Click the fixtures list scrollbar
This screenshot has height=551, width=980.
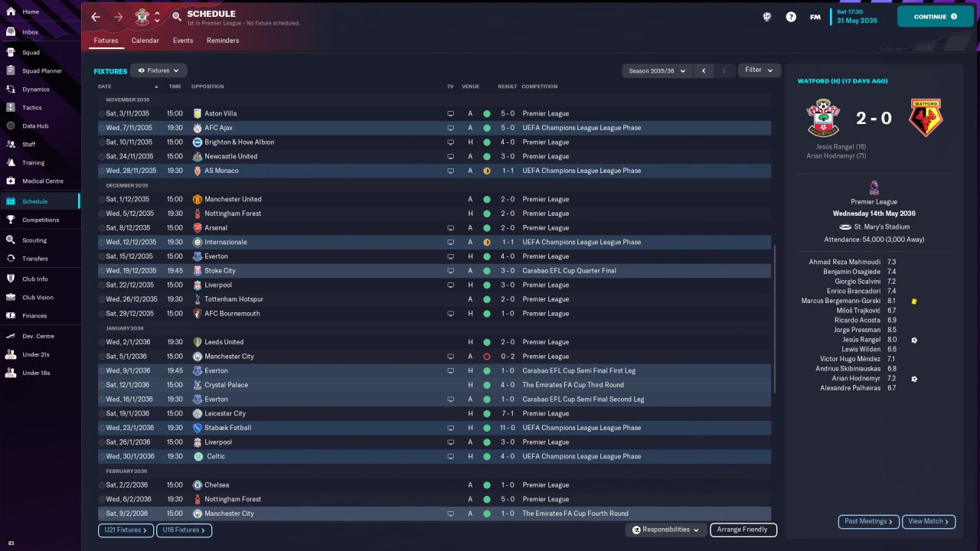(x=775, y=319)
